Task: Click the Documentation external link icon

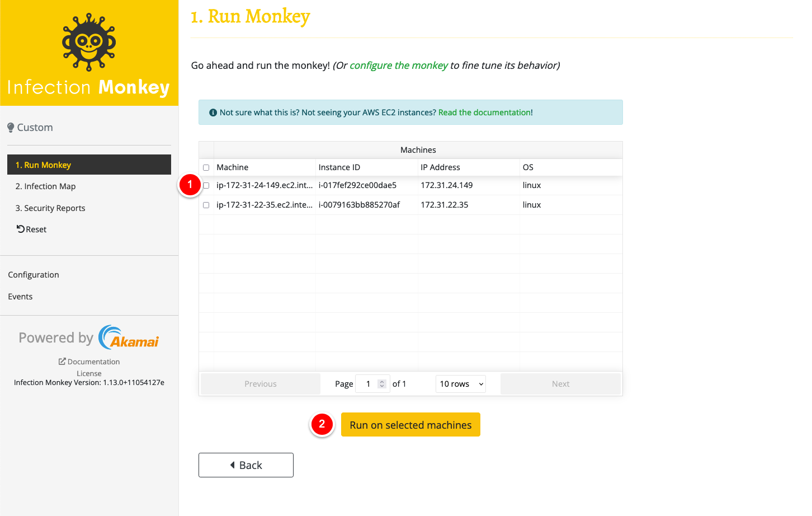Action: [62, 362]
